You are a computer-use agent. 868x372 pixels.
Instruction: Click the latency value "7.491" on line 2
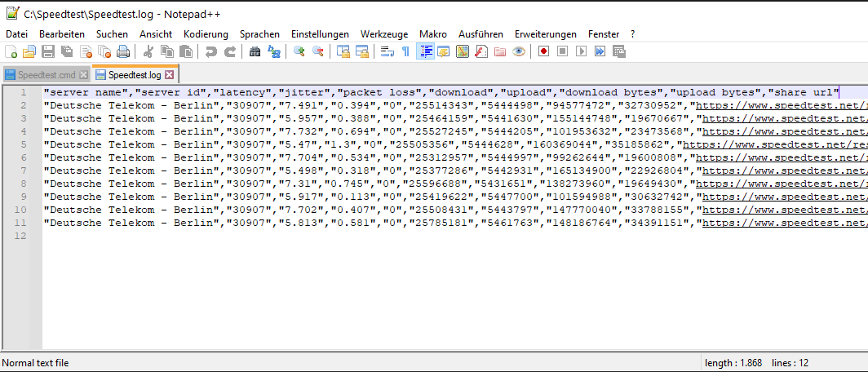tap(302, 105)
